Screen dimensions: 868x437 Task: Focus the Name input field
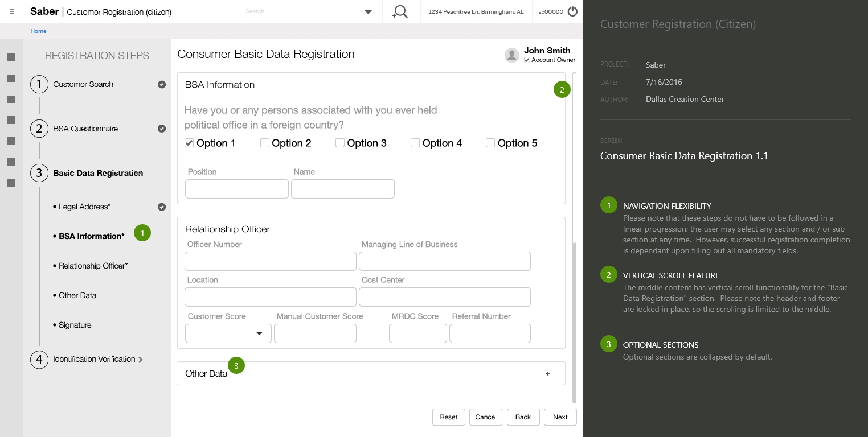(343, 189)
